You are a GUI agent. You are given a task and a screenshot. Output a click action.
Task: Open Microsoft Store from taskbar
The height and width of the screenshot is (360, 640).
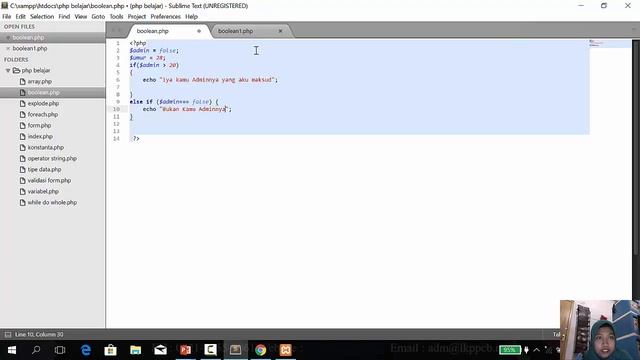(x=111, y=350)
